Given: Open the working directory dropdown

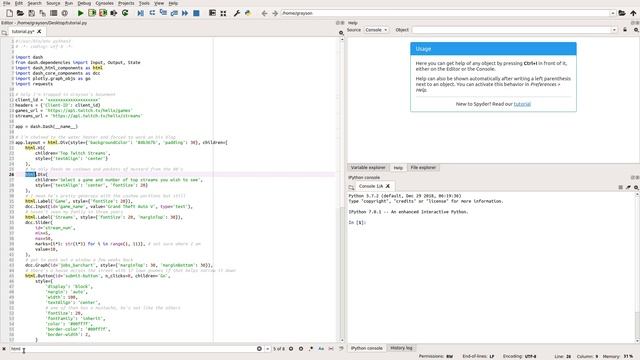Looking at the screenshot, I should 613,13.
